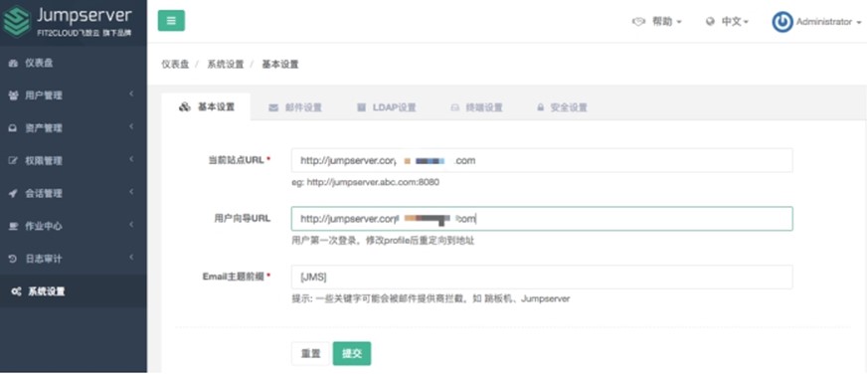868x374 pixels.
Task: Switch to the LDAP设置 tab
Action: point(387,107)
